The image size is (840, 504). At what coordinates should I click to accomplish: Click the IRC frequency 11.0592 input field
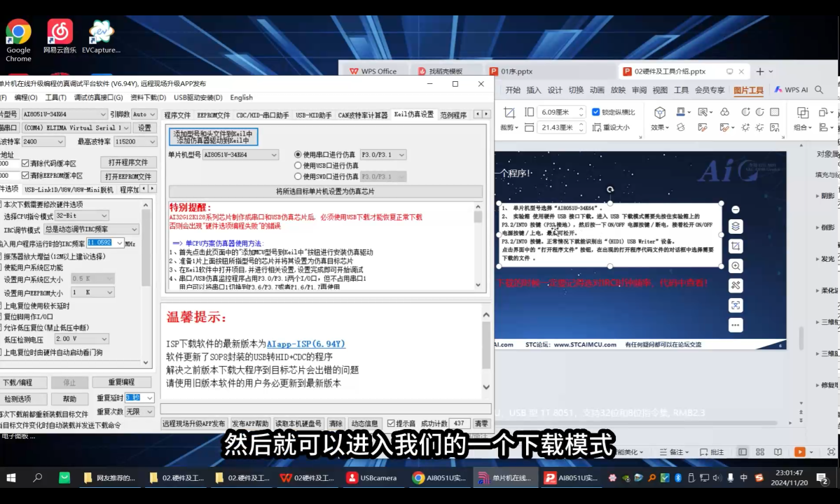coord(105,243)
